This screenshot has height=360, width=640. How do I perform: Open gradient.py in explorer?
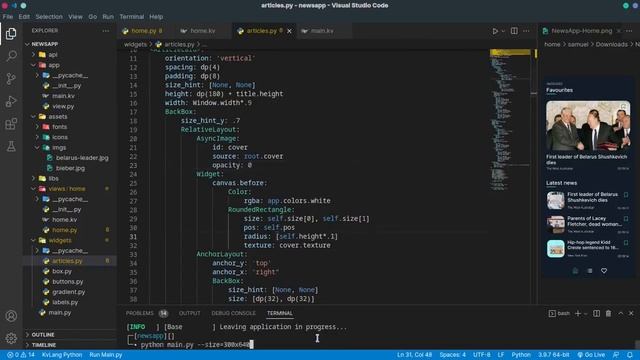(x=69, y=292)
